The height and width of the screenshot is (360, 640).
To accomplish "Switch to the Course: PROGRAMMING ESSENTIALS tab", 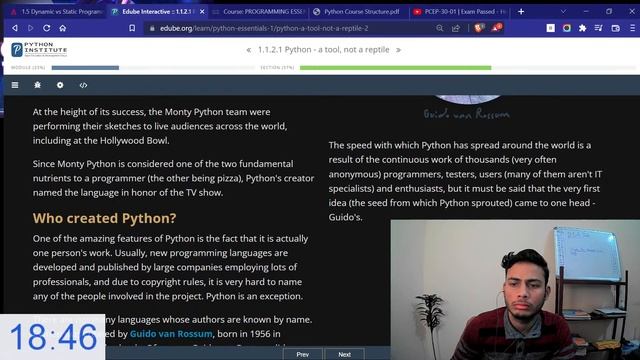I will point(259,12).
